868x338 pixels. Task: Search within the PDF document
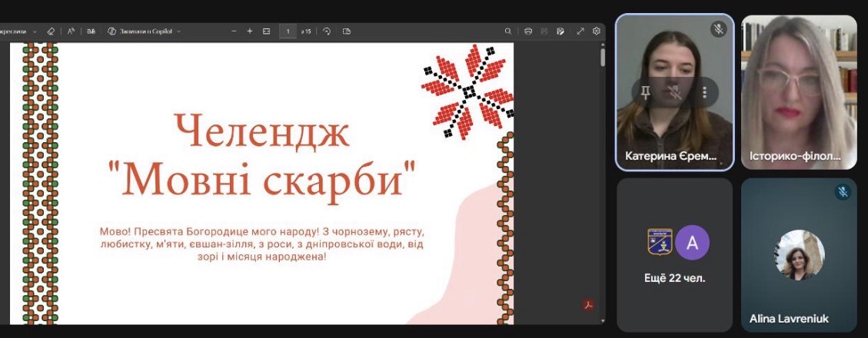click(x=507, y=31)
